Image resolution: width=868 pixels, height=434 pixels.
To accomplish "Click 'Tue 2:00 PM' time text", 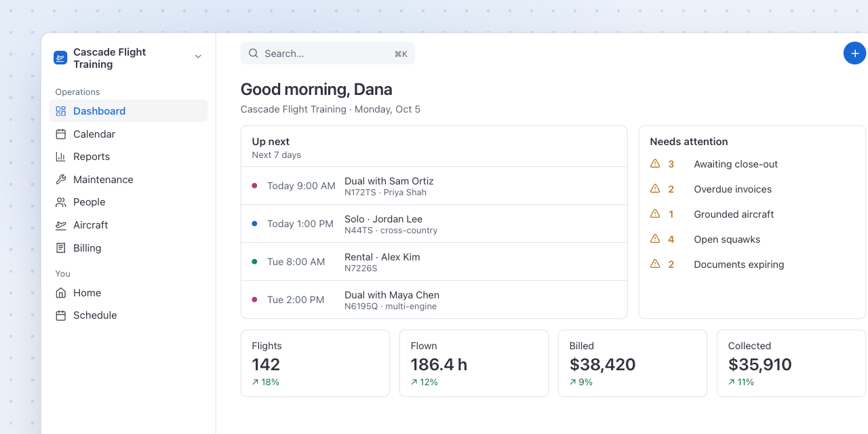I will click(296, 300).
